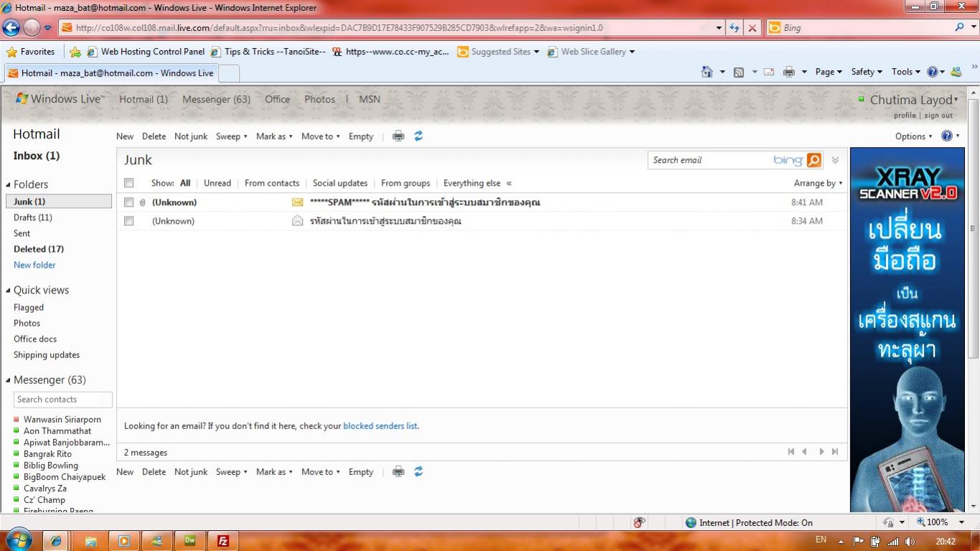The height and width of the screenshot is (551, 980).
Task: Open the Sweep dropdown in top toolbar
Action: [231, 136]
